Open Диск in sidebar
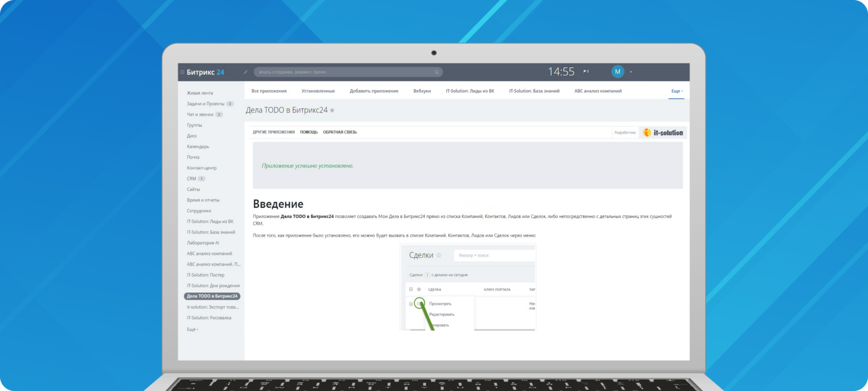The height and width of the screenshot is (391, 868). 192,136
